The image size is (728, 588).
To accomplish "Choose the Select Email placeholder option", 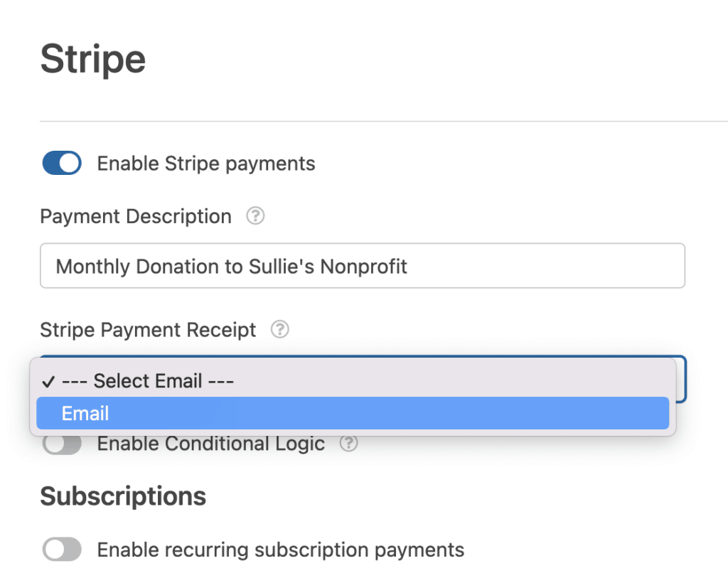I will [x=142, y=381].
